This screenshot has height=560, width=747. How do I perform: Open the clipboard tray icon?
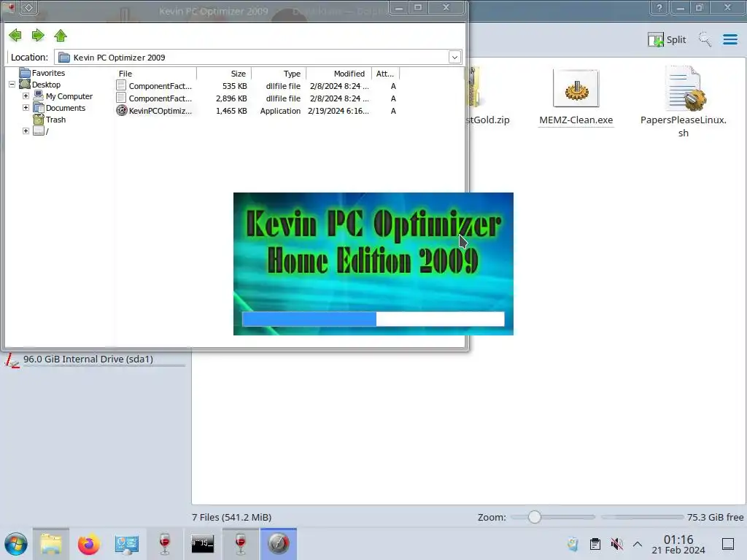click(x=595, y=544)
